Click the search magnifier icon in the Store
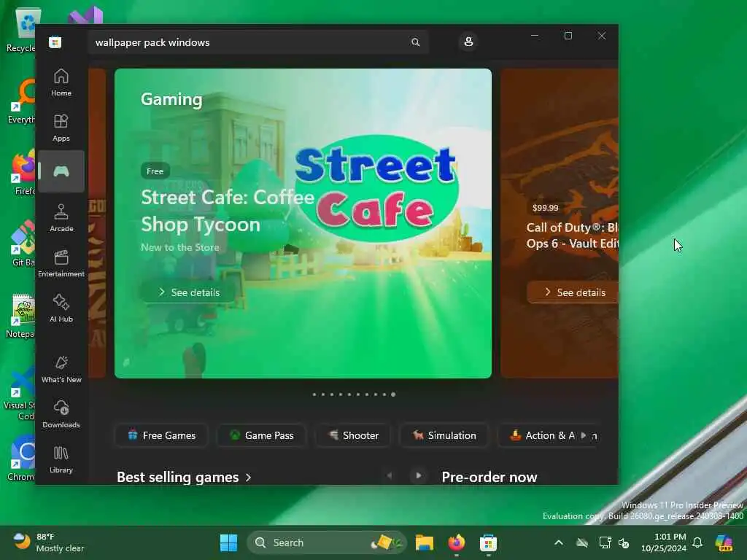Image resolution: width=747 pixels, height=560 pixels. [x=415, y=42]
